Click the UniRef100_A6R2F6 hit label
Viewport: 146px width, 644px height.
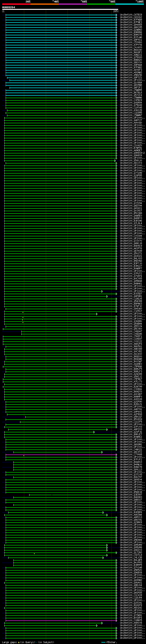tap(131, 344)
